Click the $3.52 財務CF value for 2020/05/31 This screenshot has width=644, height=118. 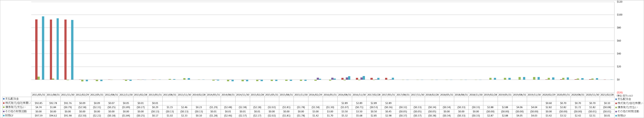563,116
